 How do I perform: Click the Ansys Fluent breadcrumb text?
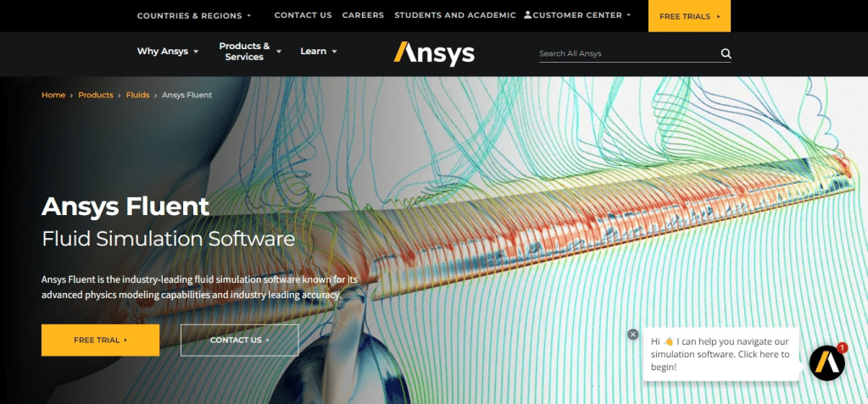(186, 95)
